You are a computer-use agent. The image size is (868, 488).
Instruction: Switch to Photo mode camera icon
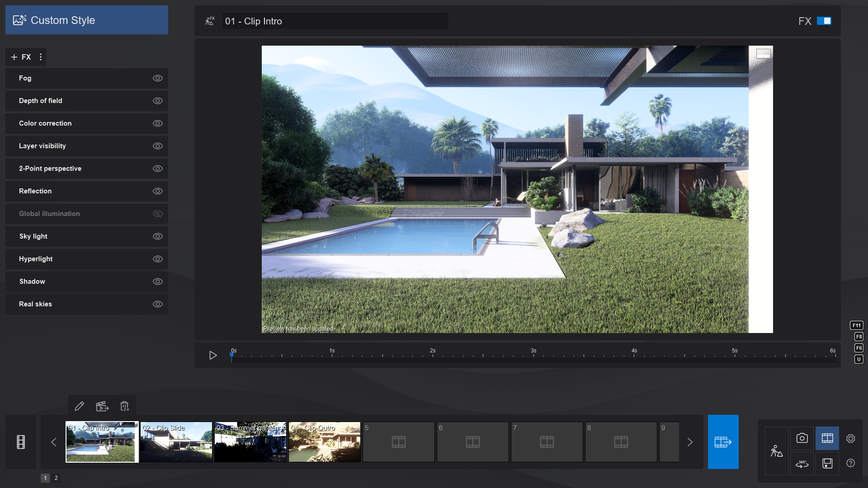point(802,438)
